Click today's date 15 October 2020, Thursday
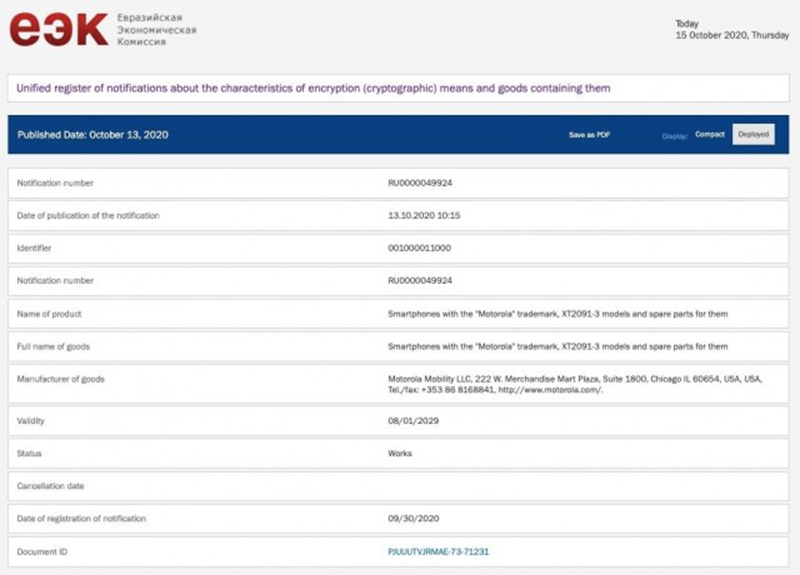 pyautogui.click(x=732, y=35)
